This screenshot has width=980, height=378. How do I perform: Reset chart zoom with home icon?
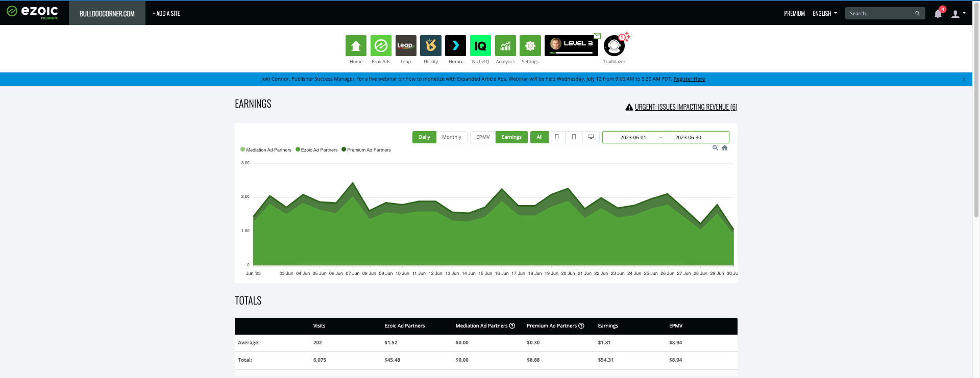(724, 148)
